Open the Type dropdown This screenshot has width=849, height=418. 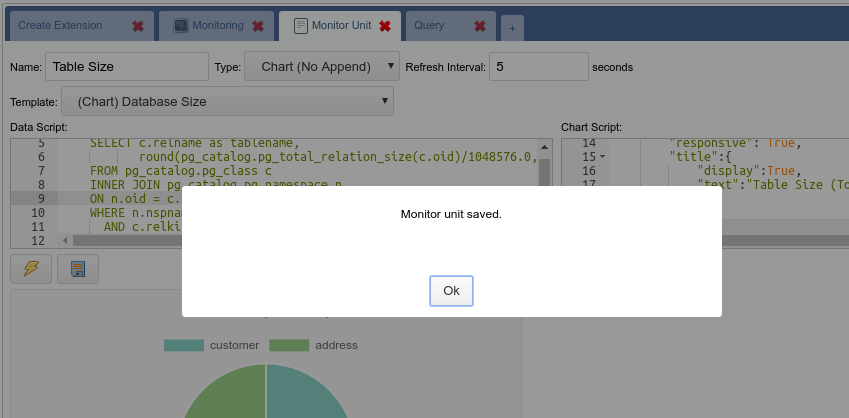tap(321, 67)
